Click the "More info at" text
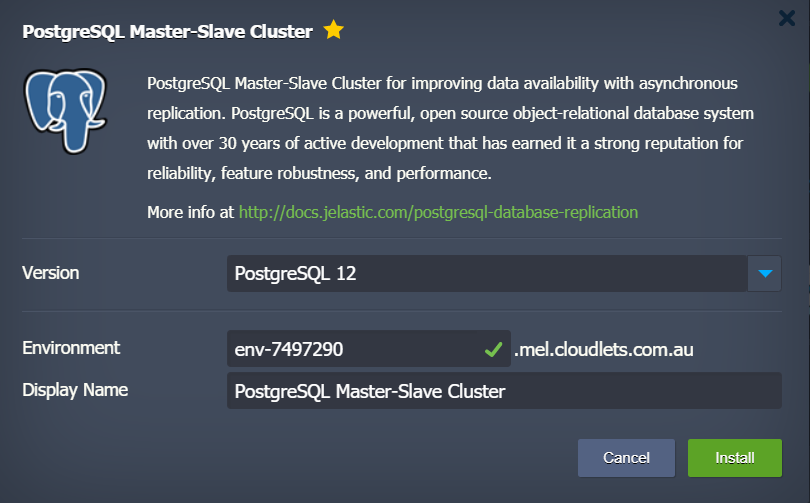810x503 pixels. click(x=191, y=212)
